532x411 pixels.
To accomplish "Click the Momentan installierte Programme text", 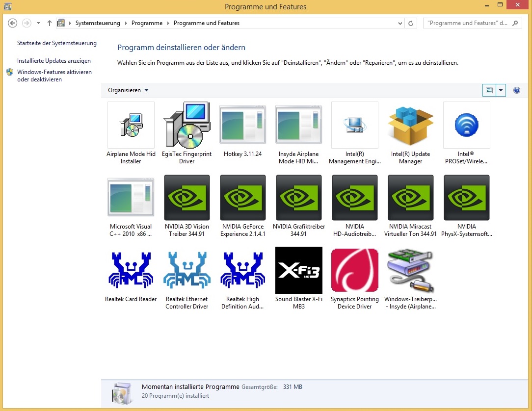I will [191, 386].
